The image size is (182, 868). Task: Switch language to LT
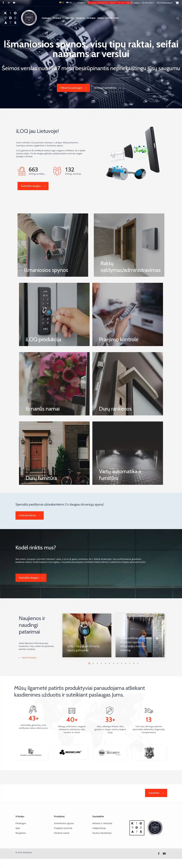click(x=62, y=3)
